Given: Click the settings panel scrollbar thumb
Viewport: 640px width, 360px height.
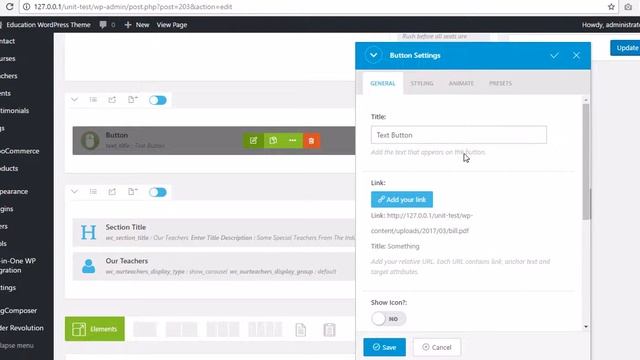Looking at the screenshot, I should pos(586,162).
